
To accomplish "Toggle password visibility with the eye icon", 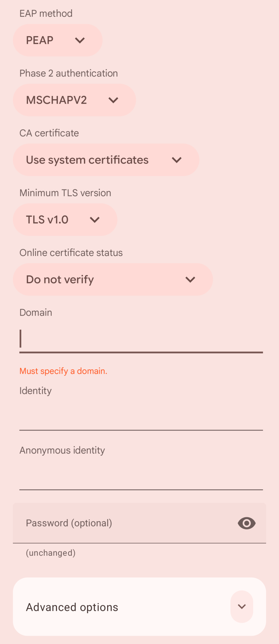I will point(247,523).
